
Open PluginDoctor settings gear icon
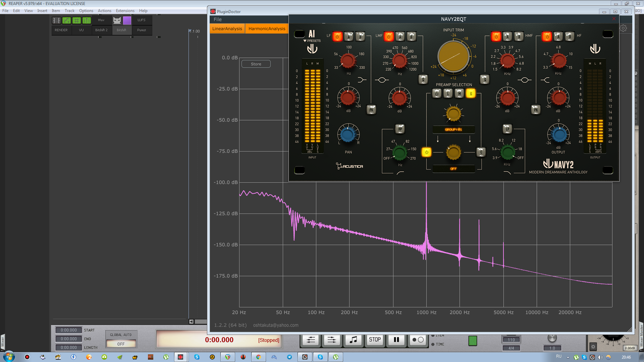[x=623, y=28]
